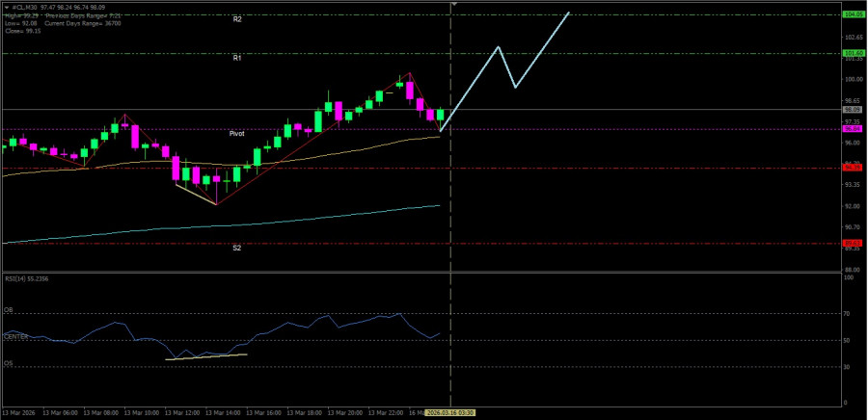
Task: Click the S2 support label
Action: pyautogui.click(x=237, y=248)
